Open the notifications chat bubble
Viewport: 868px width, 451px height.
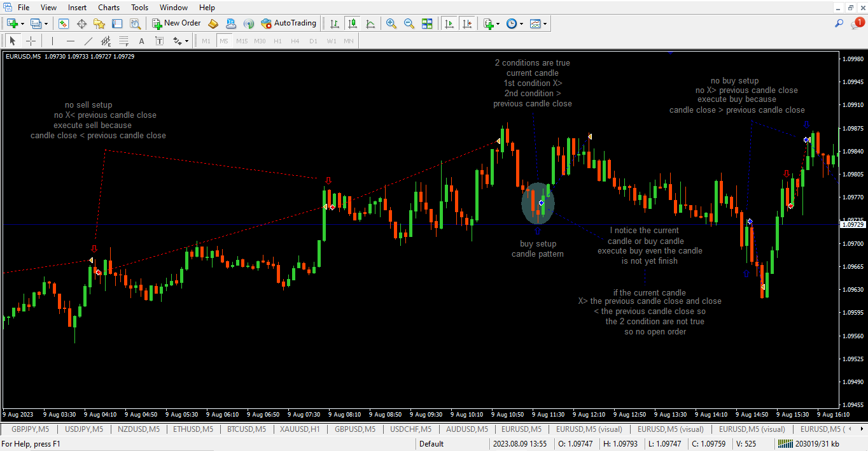tap(857, 24)
